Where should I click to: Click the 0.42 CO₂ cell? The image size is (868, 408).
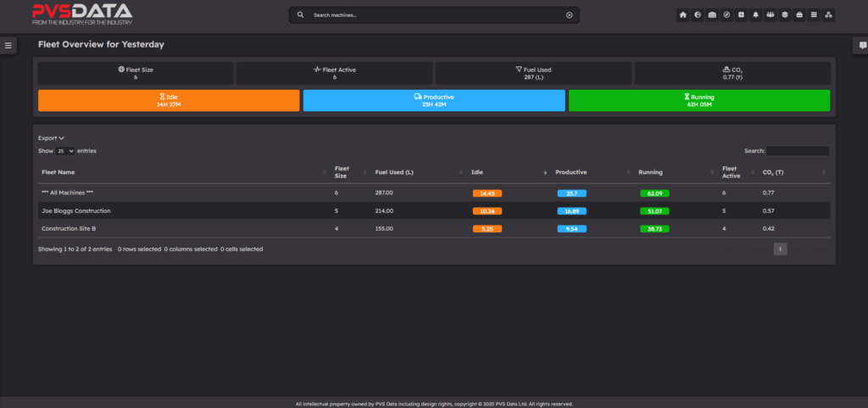pos(768,229)
